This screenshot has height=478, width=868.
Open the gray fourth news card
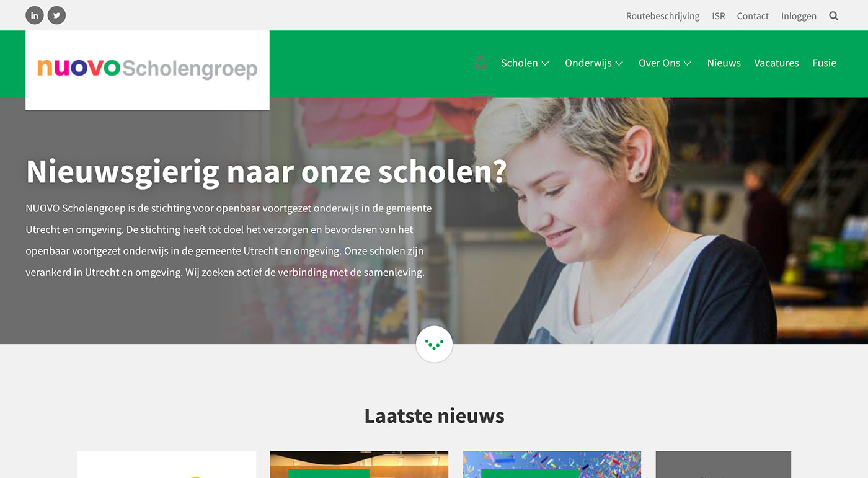pos(724,464)
